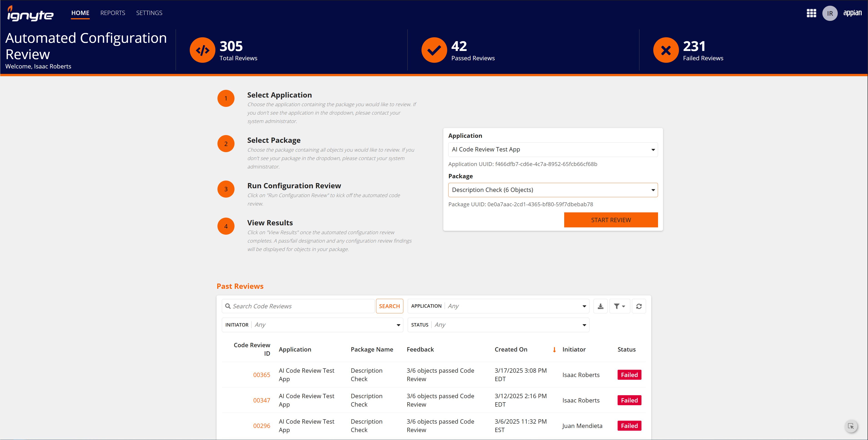Click the Select Application heading
Screen dimensions: 868x440
tap(279, 95)
